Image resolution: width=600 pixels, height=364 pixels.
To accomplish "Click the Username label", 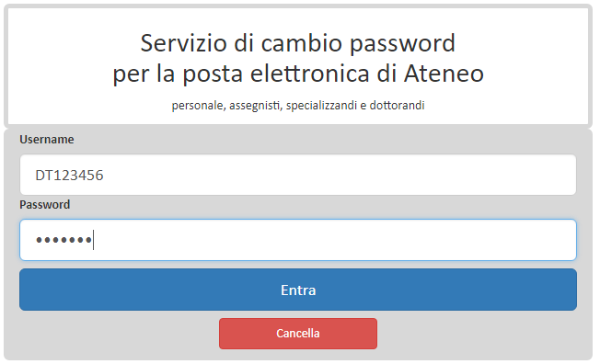I will click(x=47, y=140).
